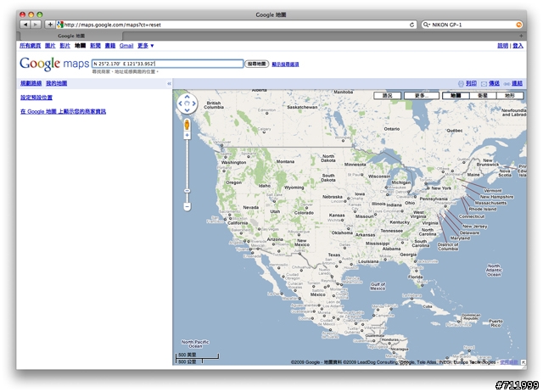The width and height of the screenshot is (543, 392).
Task: Click the 搜尋地圖 search maps button
Action: [256, 64]
